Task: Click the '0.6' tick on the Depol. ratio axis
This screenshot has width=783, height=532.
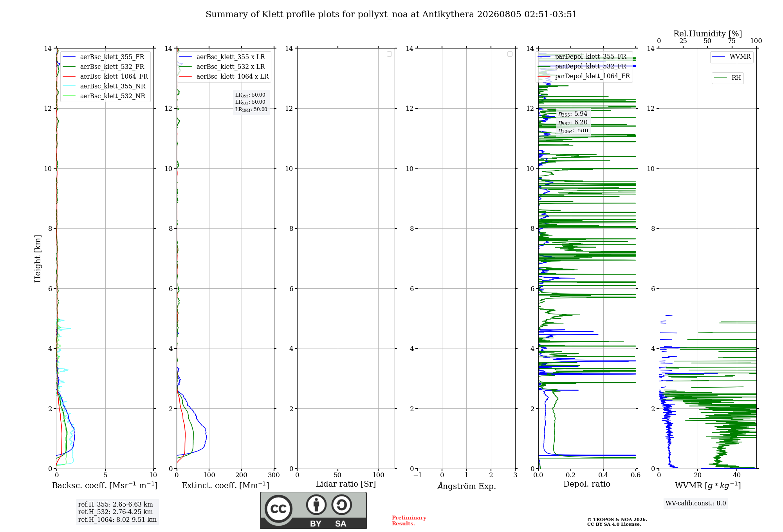Action: [x=636, y=475]
